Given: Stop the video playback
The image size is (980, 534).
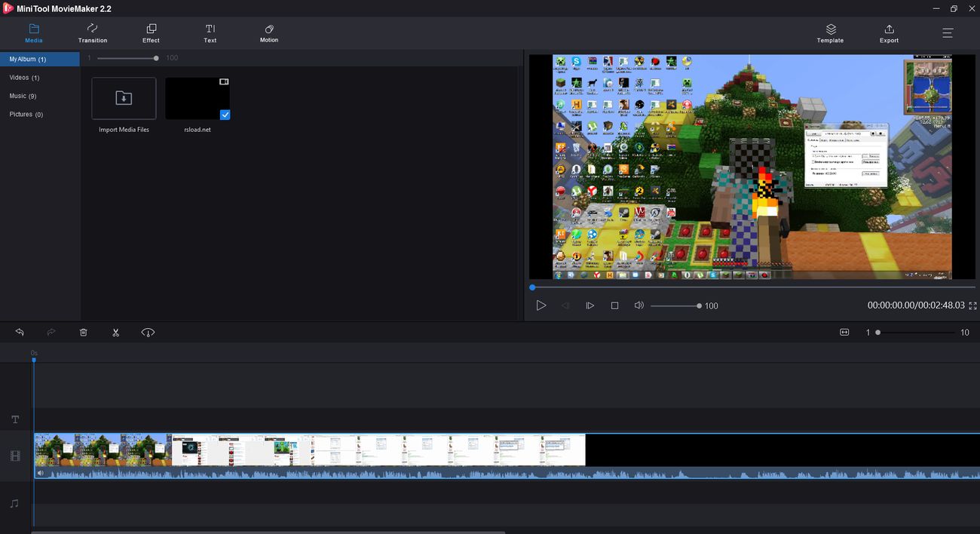Looking at the screenshot, I should coord(614,305).
